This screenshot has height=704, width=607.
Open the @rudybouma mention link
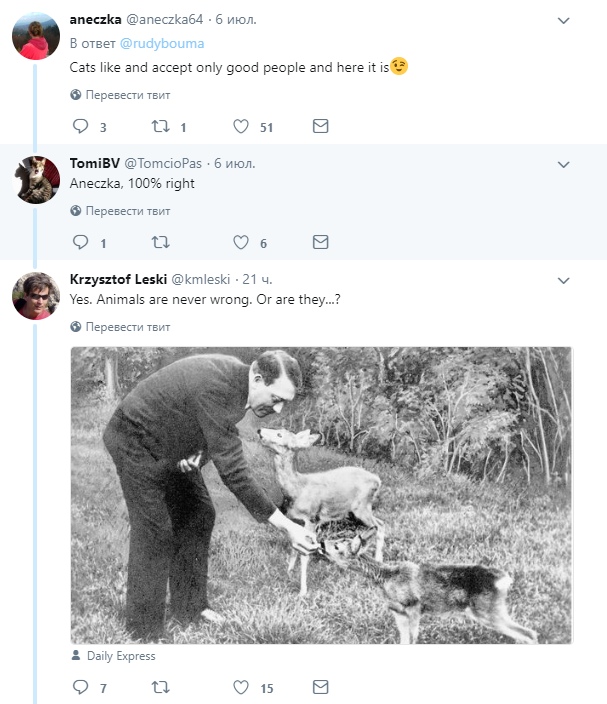pyautogui.click(x=162, y=44)
